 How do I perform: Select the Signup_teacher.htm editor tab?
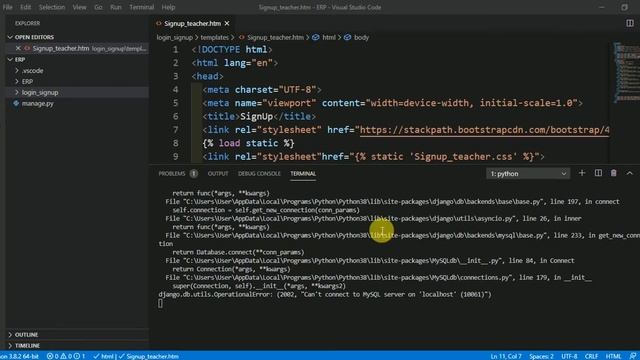tap(192, 24)
